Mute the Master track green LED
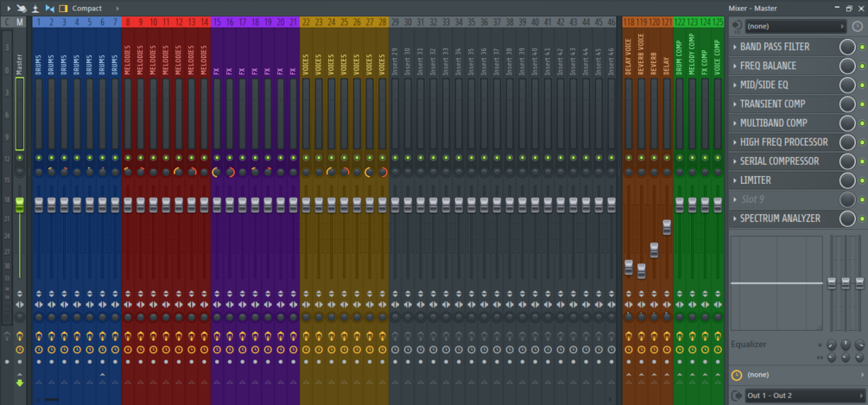 click(x=20, y=158)
